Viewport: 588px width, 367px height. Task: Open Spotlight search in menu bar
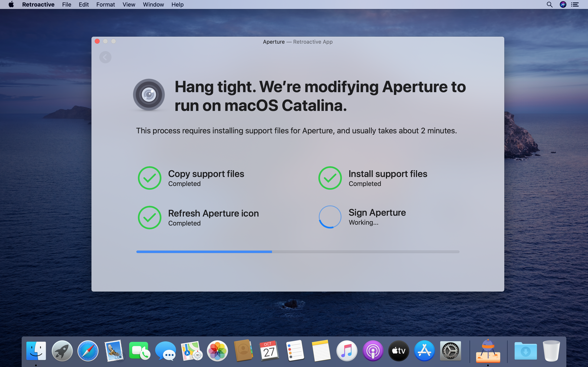[549, 5]
